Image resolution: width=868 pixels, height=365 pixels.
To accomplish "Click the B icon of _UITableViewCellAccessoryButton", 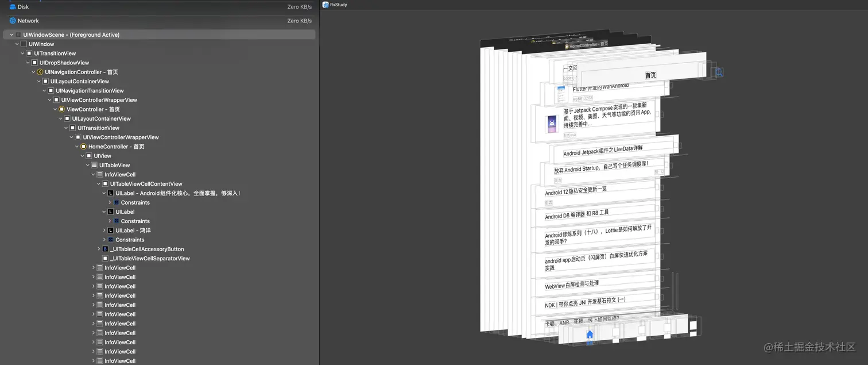I will click(105, 249).
